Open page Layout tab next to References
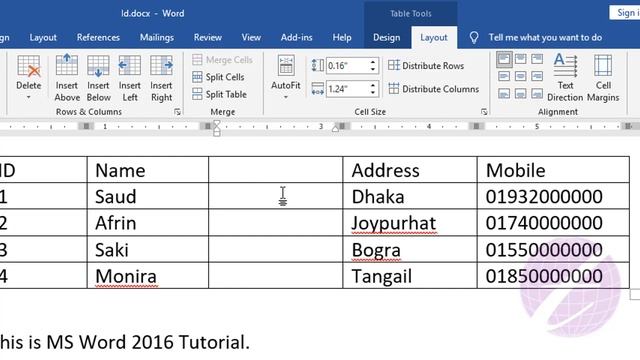The width and height of the screenshot is (640, 360). 43,38
